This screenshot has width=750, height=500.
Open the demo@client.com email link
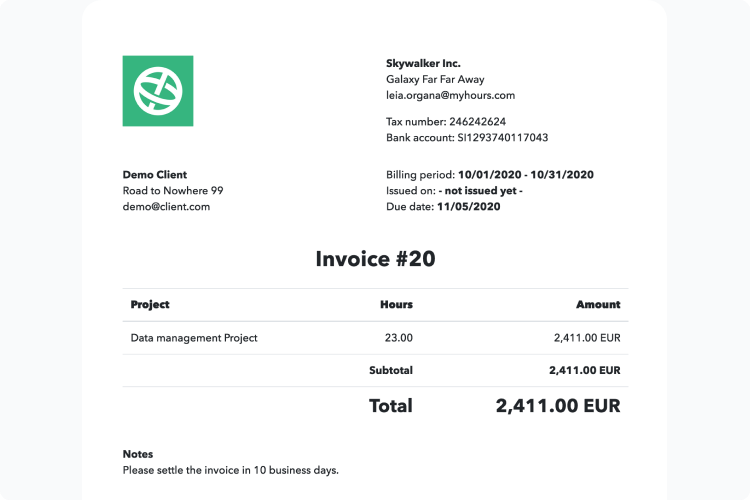coord(166,207)
